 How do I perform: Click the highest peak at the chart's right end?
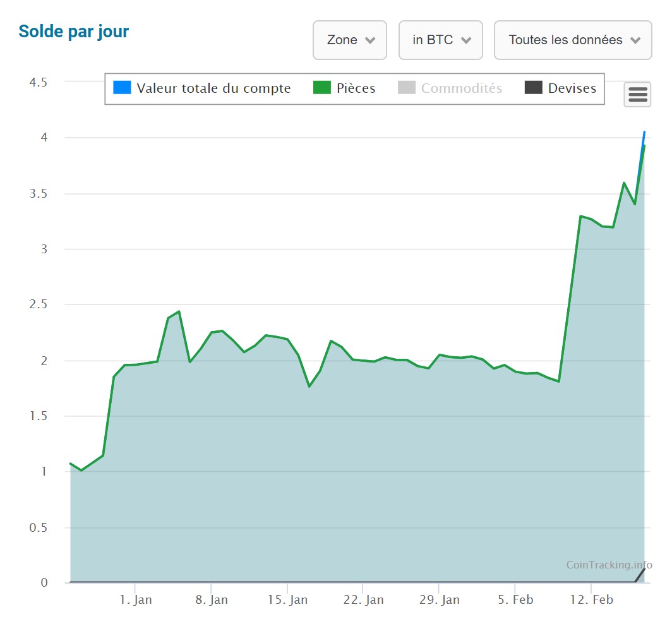pyautogui.click(x=644, y=132)
